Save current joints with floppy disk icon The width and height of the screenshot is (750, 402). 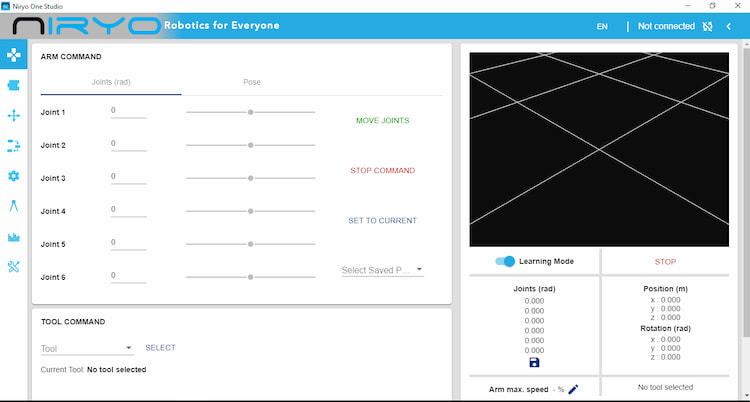coord(534,363)
